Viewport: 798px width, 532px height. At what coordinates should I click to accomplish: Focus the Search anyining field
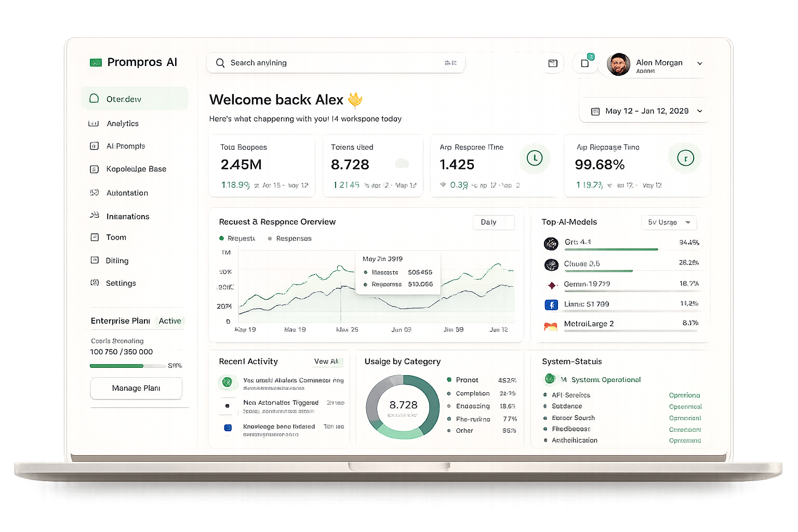tap(336, 63)
